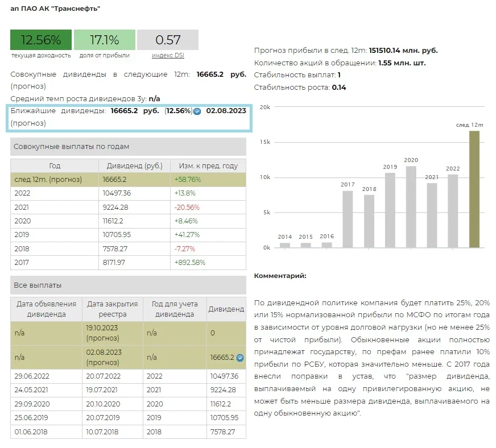Click the green 12.56% текущая доходность box

pyautogui.click(x=41, y=40)
